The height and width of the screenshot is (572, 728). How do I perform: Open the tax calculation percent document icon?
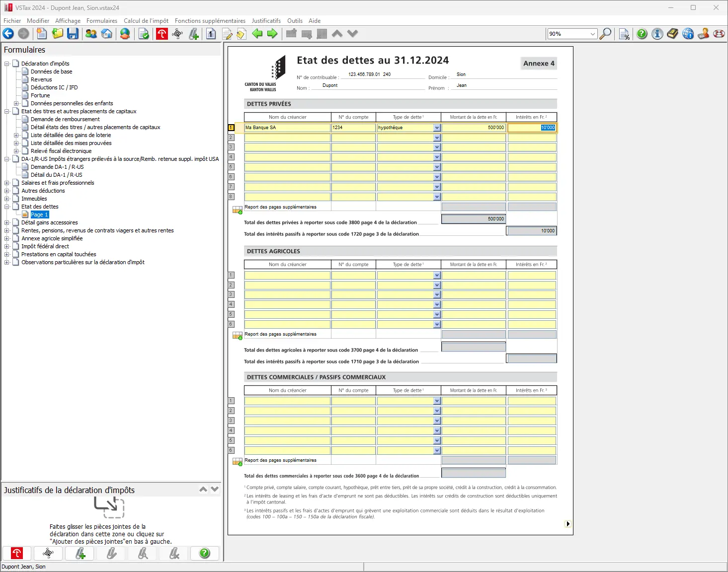click(x=624, y=34)
